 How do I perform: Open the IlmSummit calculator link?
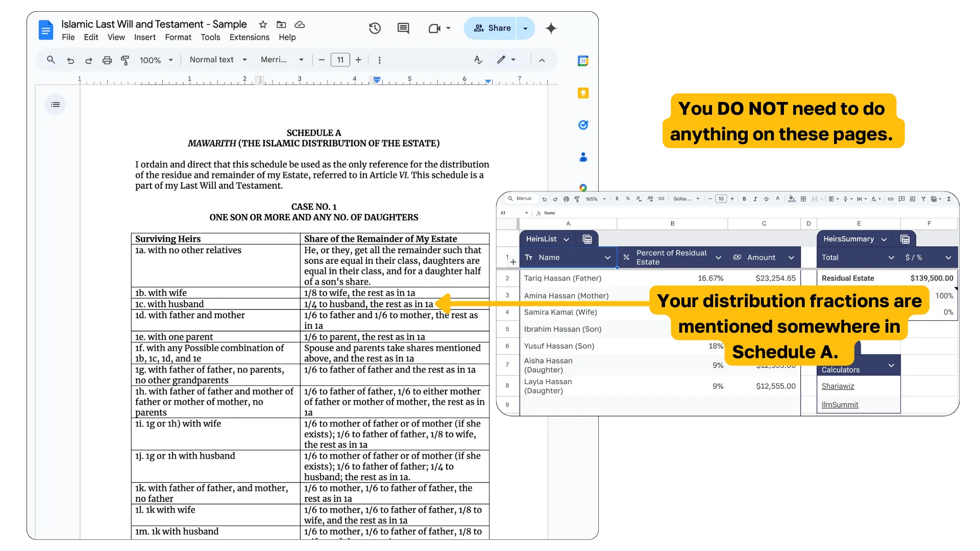pos(840,405)
